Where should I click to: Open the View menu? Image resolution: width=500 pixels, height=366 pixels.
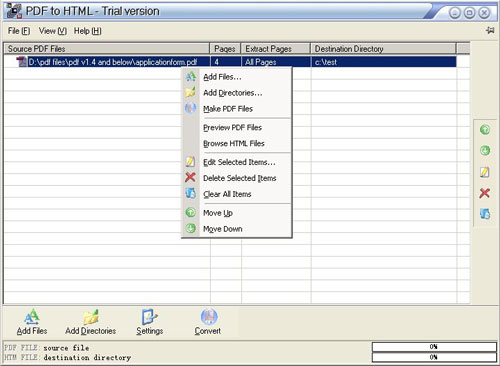click(53, 31)
